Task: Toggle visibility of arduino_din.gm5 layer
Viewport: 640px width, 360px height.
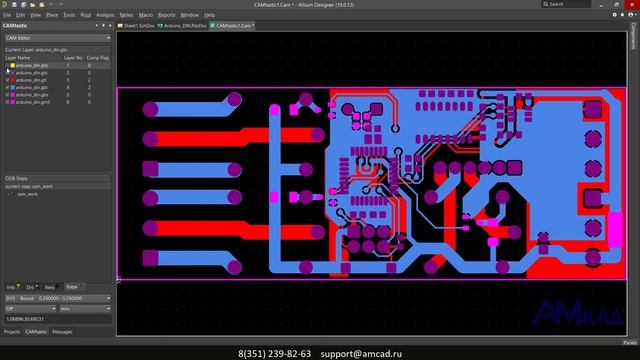Action: click(x=7, y=102)
